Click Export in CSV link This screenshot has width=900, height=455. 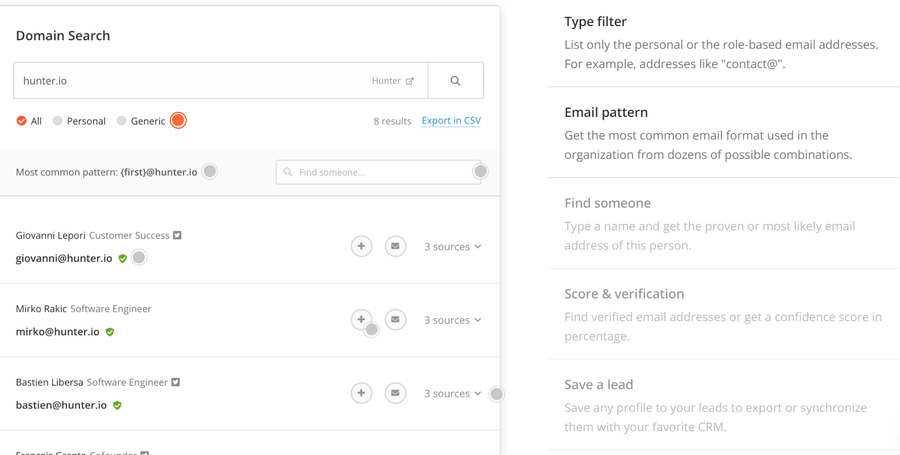pyautogui.click(x=451, y=121)
